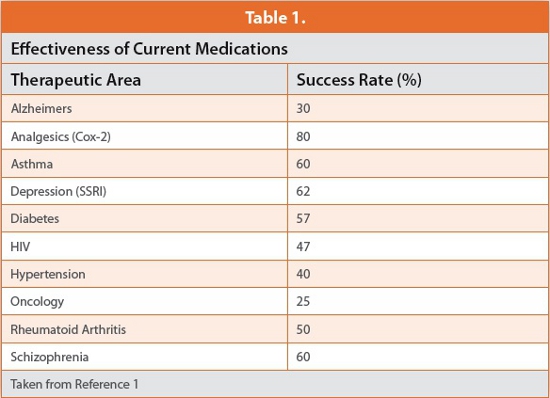This screenshot has width=550, height=398.
Task: Click the HIV success rate value 47
Action: click(303, 247)
